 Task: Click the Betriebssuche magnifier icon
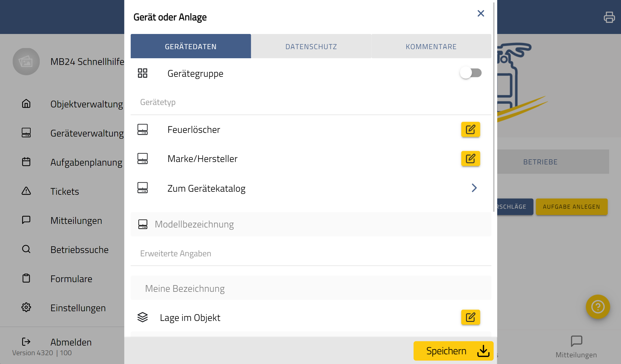(26, 249)
